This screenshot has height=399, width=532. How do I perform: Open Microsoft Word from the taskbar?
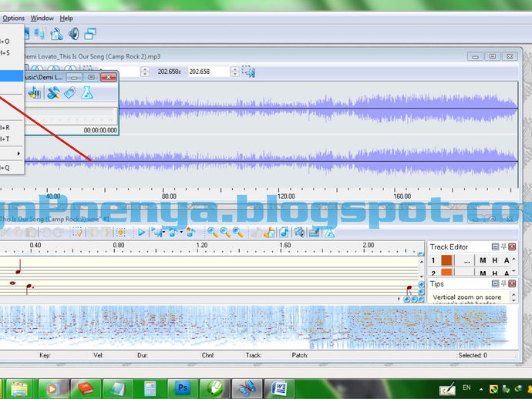click(279, 388)
